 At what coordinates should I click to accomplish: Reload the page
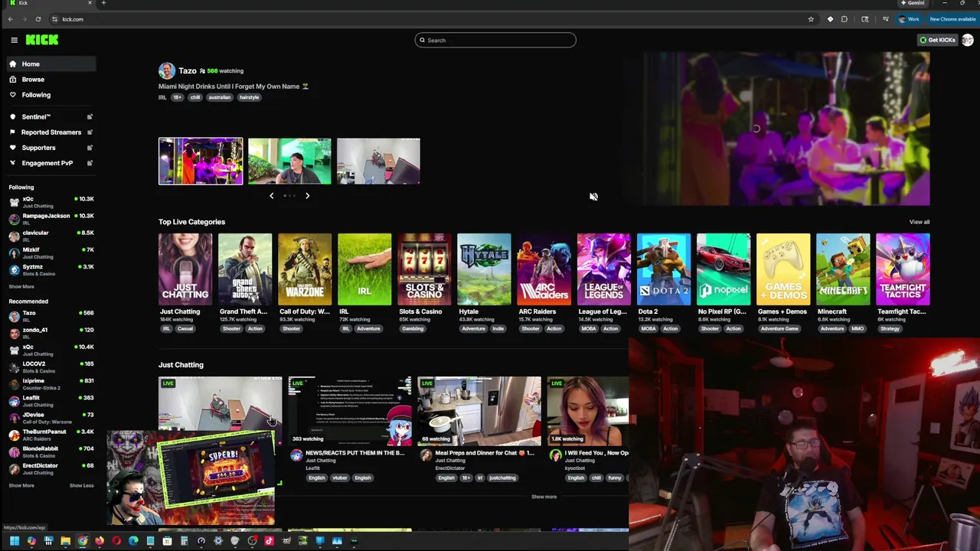click(x=38, y=19)
